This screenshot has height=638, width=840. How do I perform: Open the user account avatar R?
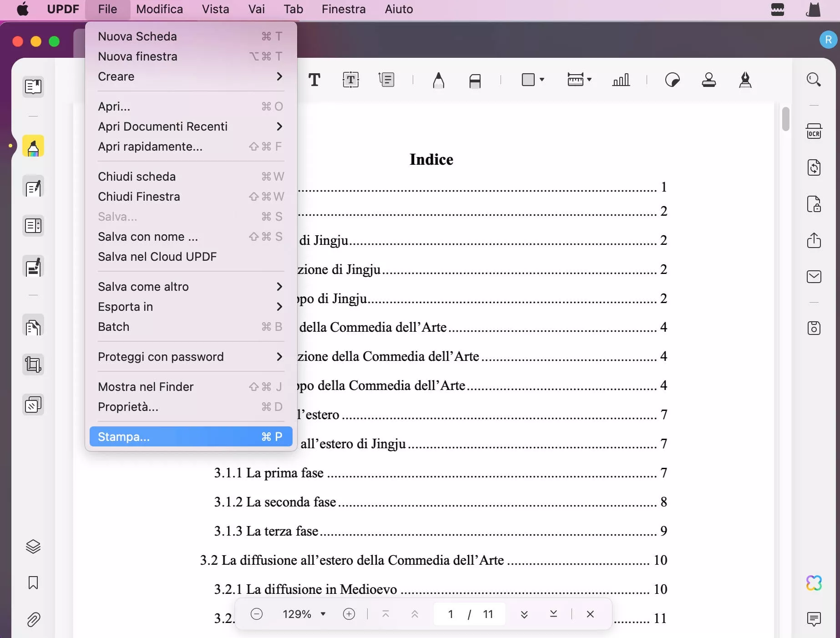(x=828, y=40)
